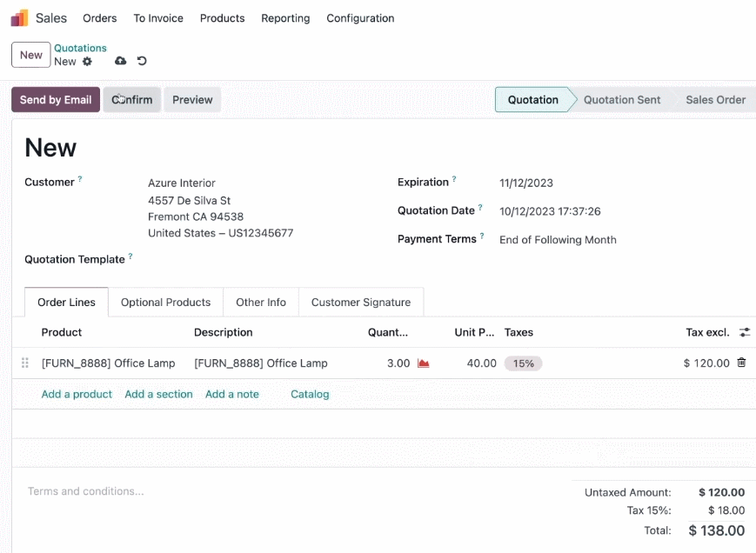Open the Products menu
756x553 pixels.
222,18
